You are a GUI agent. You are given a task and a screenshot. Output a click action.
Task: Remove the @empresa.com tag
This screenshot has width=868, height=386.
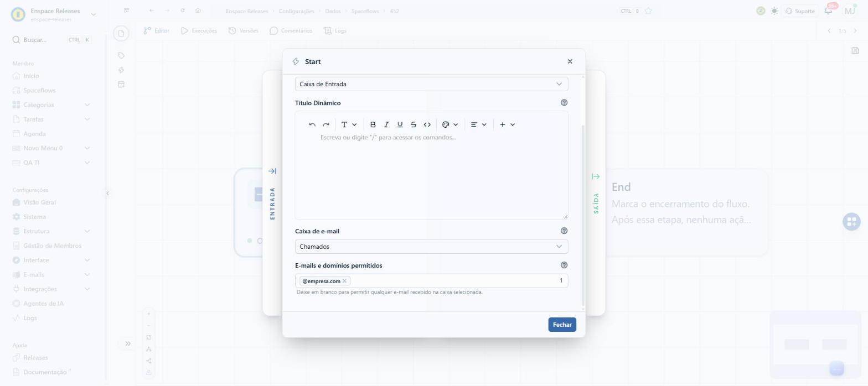pyautogui.click(x=344, y=281)
